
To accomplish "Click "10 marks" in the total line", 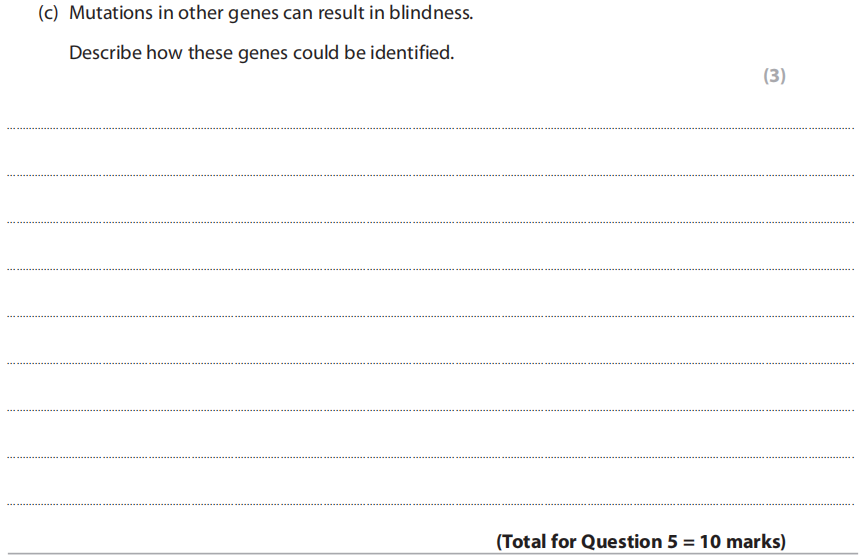I will [742, 542].
